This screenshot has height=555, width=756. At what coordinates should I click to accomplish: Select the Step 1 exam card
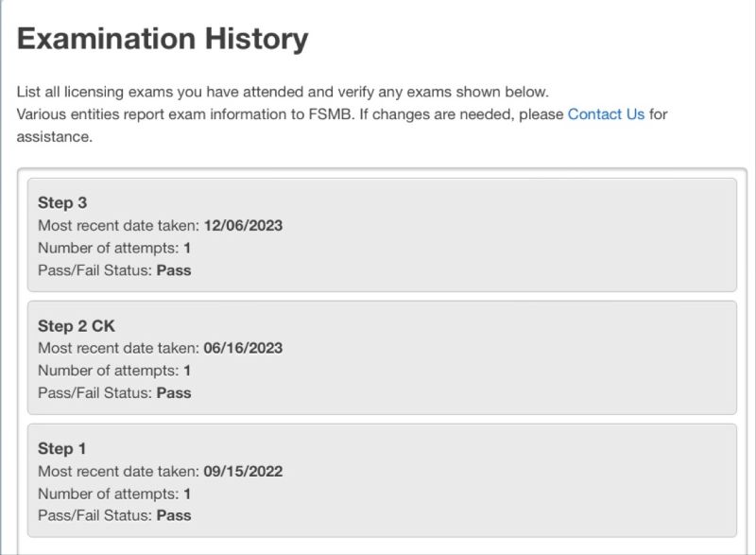point(382,480)
